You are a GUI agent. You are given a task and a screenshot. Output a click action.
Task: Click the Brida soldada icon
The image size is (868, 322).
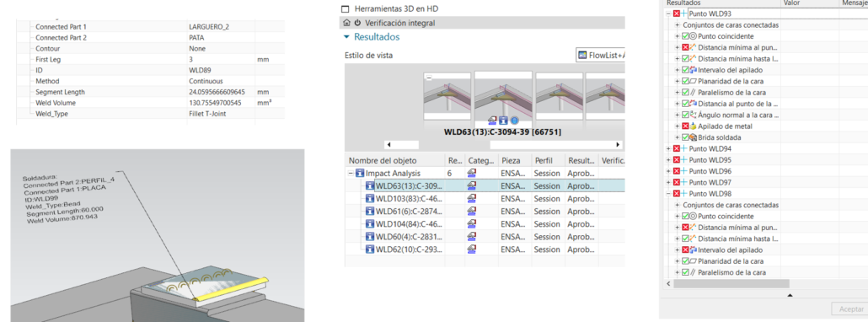[693, 137]
